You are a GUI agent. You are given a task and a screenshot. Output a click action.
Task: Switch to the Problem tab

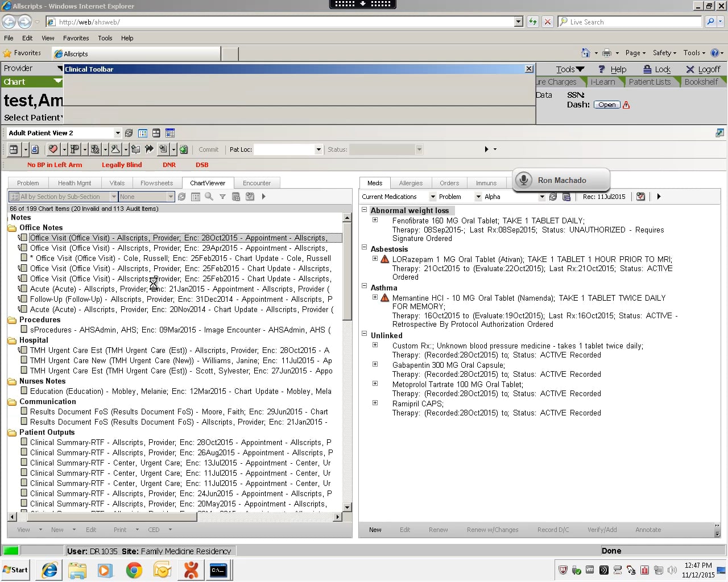click(28, 183)
